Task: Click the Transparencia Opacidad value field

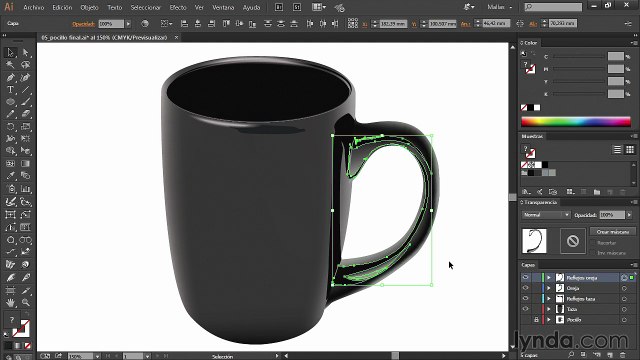Action: coord(612,215)
